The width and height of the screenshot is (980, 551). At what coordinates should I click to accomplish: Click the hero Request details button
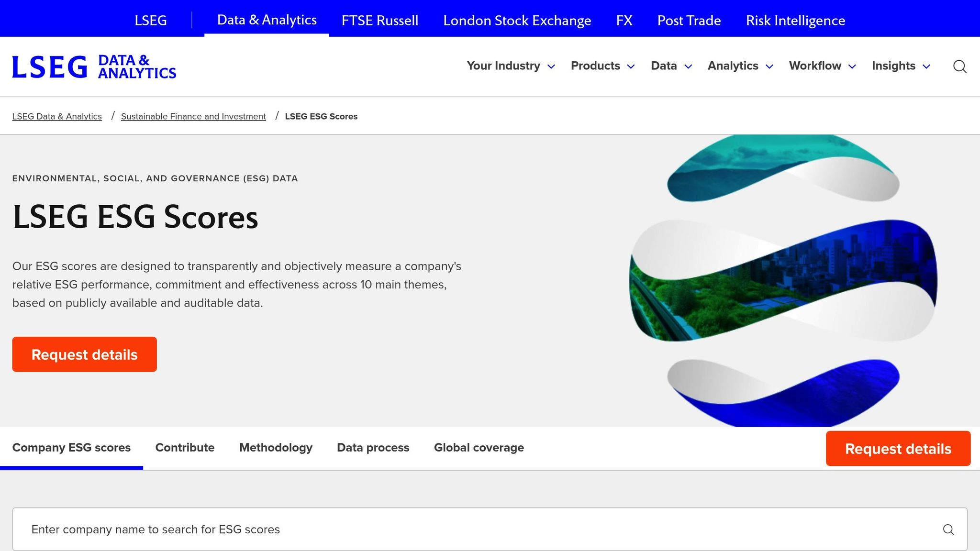point(85,354)
